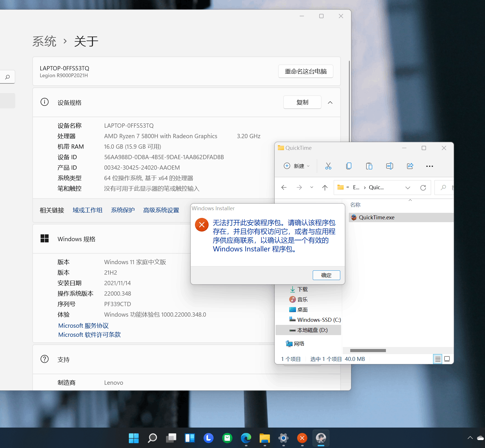Open File Explorer from the taskbar
The height and width of the screenshot is (448, 485).
click(x=265, y=438)
